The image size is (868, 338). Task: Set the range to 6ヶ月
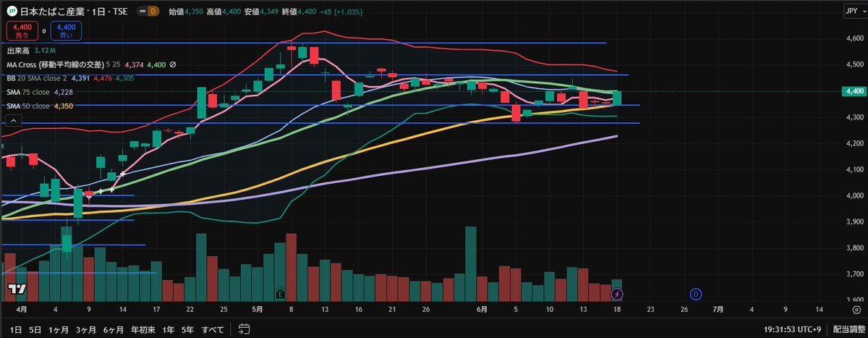pos(114,329)
